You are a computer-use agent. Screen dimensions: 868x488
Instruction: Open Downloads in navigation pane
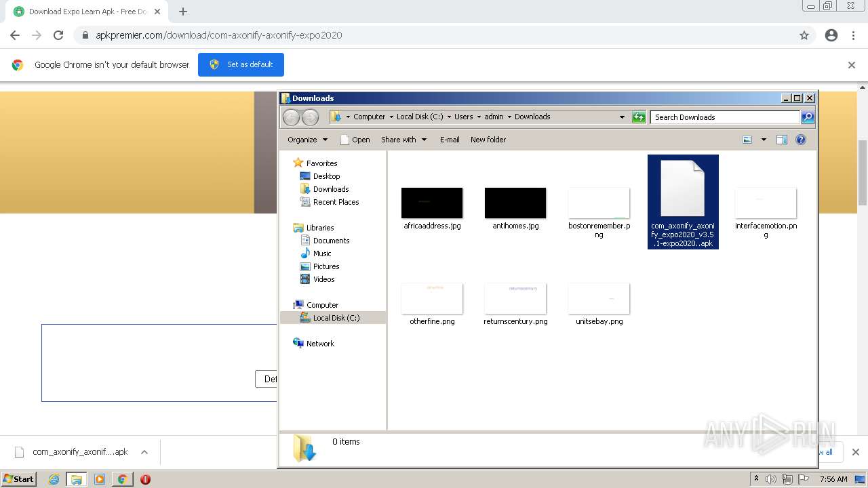[x=331, y=189]
